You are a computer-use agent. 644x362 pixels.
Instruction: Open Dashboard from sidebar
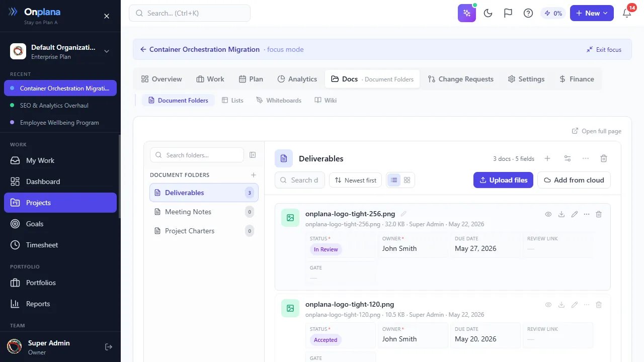(x=60, y=182)
